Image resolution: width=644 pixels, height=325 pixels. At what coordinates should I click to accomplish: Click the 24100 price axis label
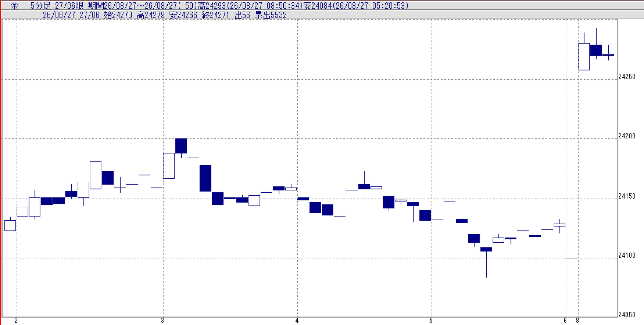(x=627, y=255)
